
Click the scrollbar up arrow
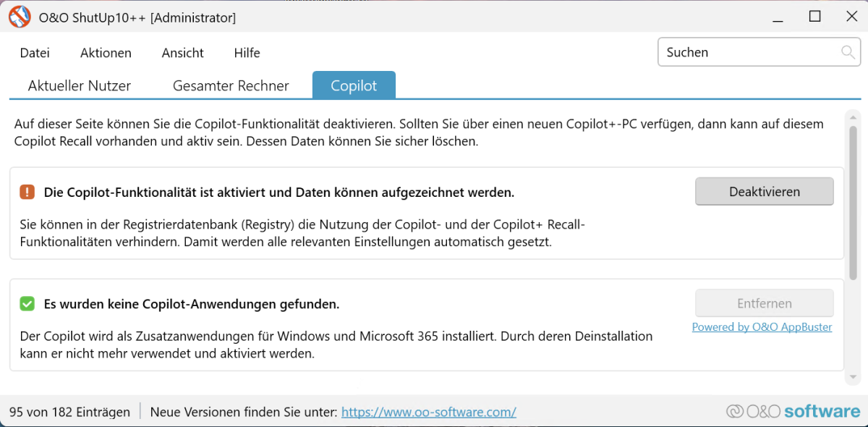854,117
